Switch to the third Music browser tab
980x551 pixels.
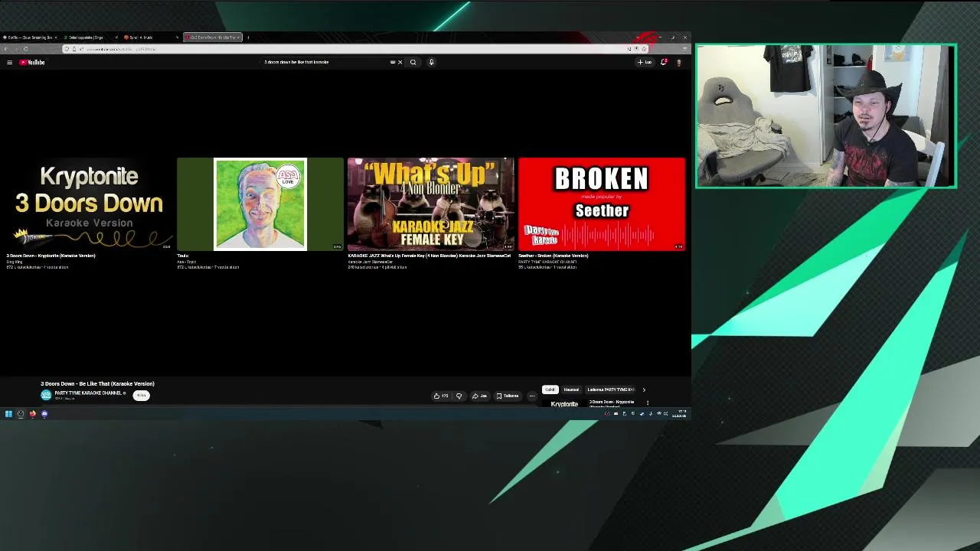tap(150, 37)
